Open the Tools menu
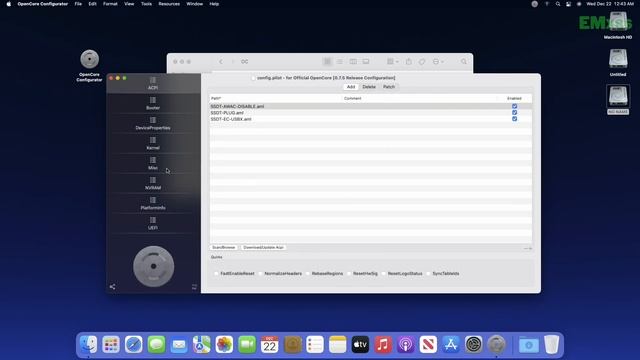This screenshot has width=640, height=360. (146, 4)
